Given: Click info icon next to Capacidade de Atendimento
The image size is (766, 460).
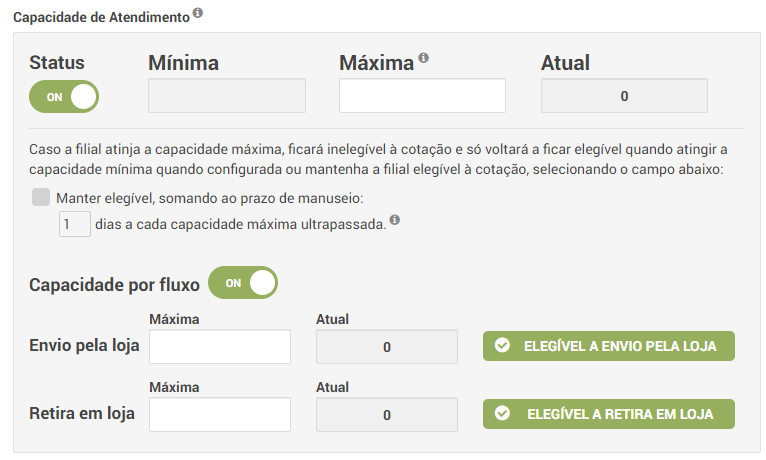Looking at the screenshot, I should [x=197, y=13].
